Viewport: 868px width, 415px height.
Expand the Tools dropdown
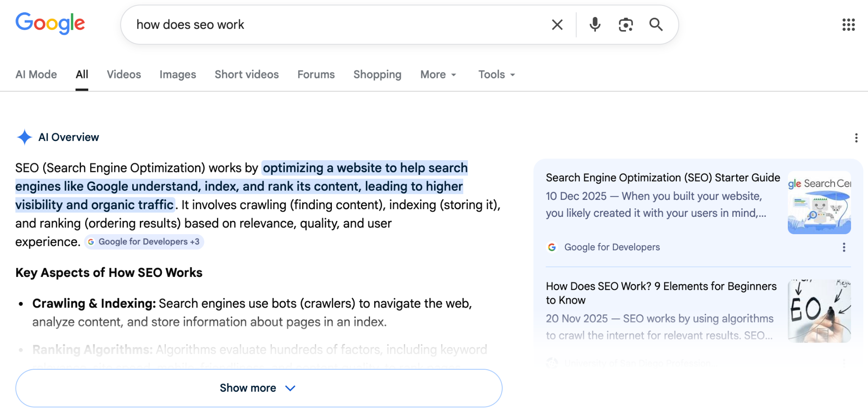(x=497, y=75)
